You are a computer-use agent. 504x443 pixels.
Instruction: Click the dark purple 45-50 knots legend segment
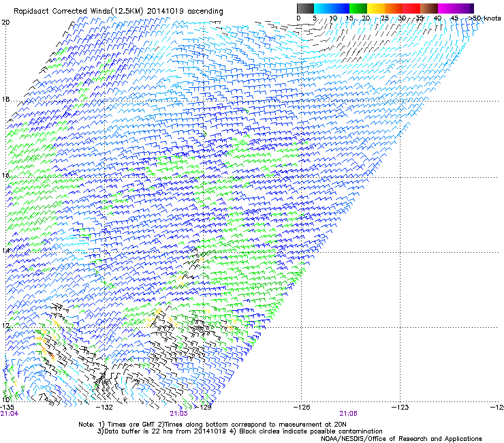(x=464, y=8)
